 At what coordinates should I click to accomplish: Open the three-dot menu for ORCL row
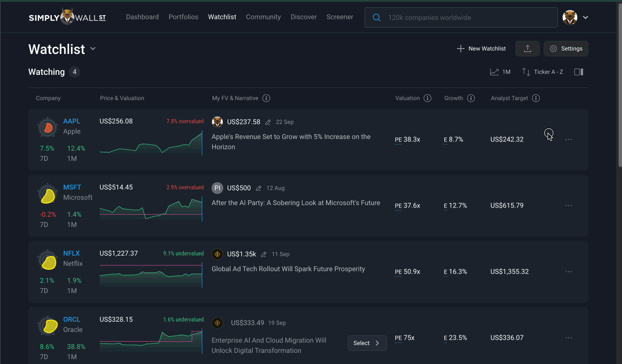coord(569,338)
